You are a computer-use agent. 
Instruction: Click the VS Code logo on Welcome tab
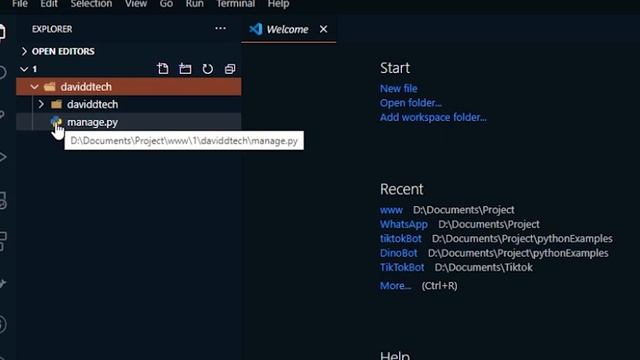256,29
